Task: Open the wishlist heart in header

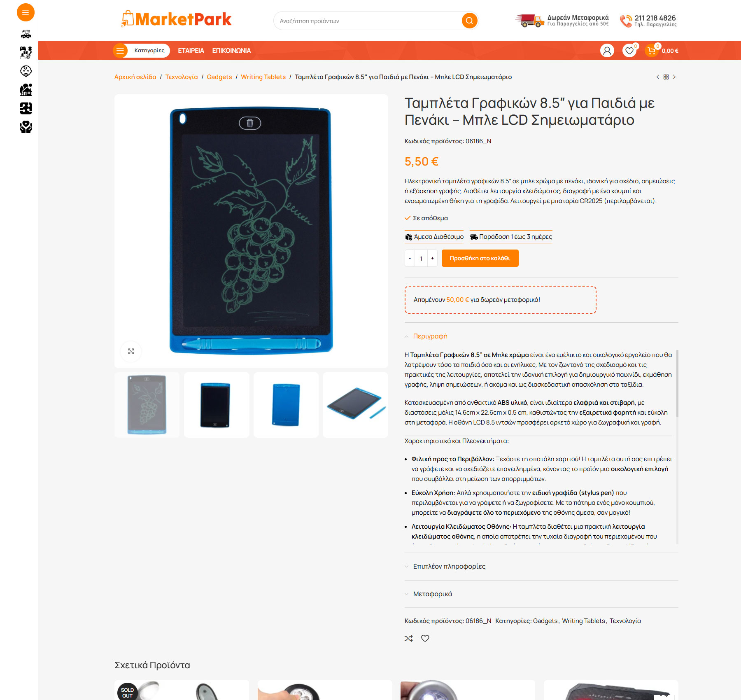Action: (x=629, y=51)
